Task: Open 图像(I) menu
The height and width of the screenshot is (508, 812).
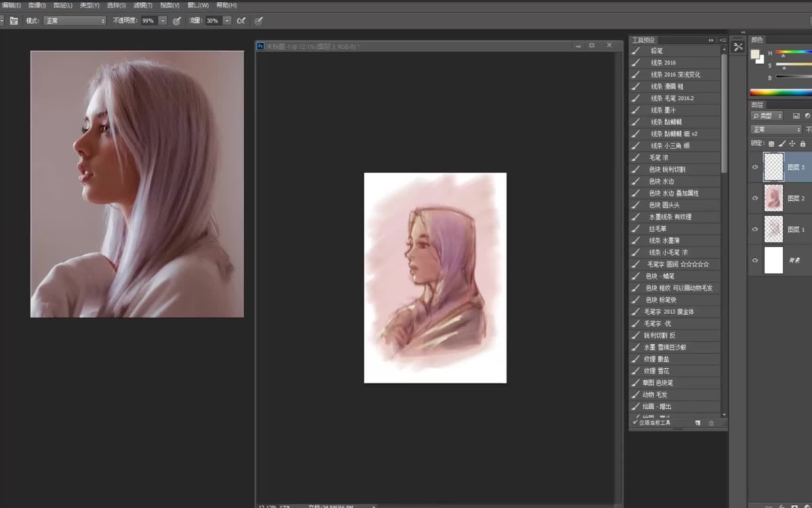Action: (37, 5)
